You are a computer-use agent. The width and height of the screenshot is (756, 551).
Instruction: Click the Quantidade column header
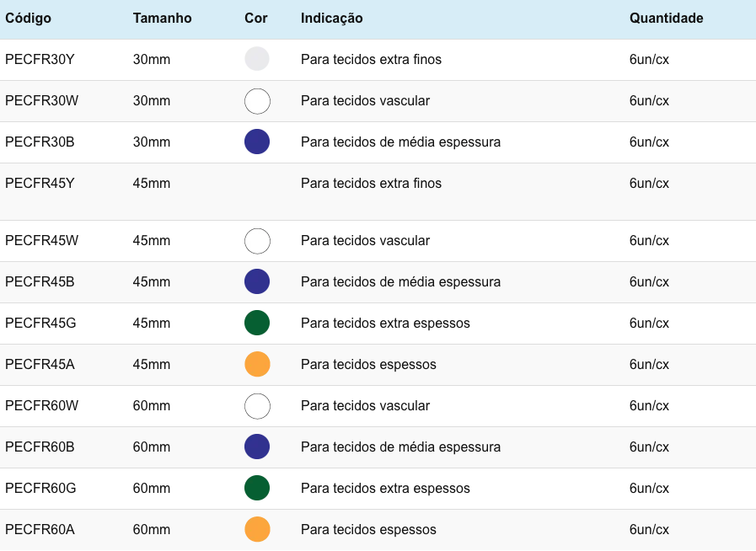[x=666, y=18]
